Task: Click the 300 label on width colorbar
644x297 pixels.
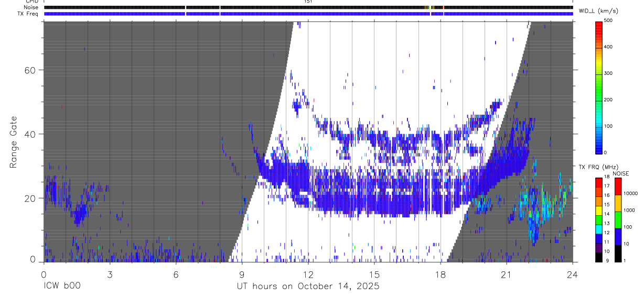Action: (x=609, y=73)
